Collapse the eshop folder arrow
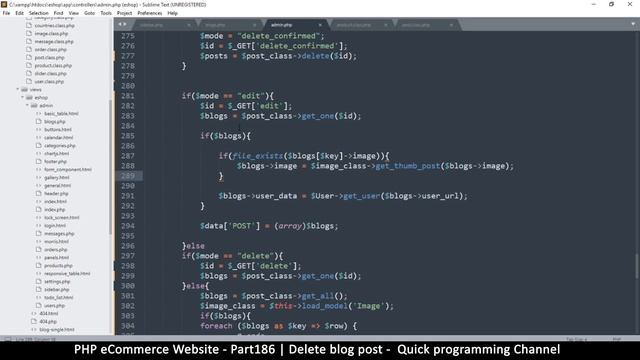640x360 pixels. [22, 98]
